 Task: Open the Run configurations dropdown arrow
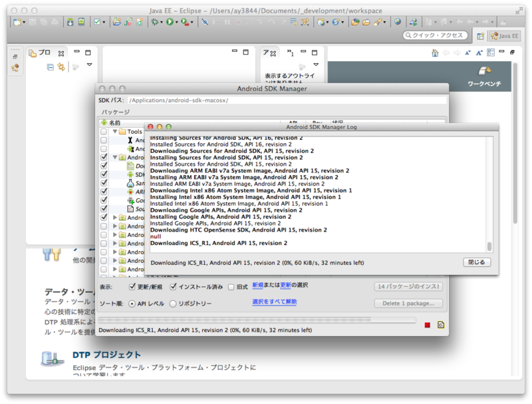pyautogui.click(x=176, y=23)
